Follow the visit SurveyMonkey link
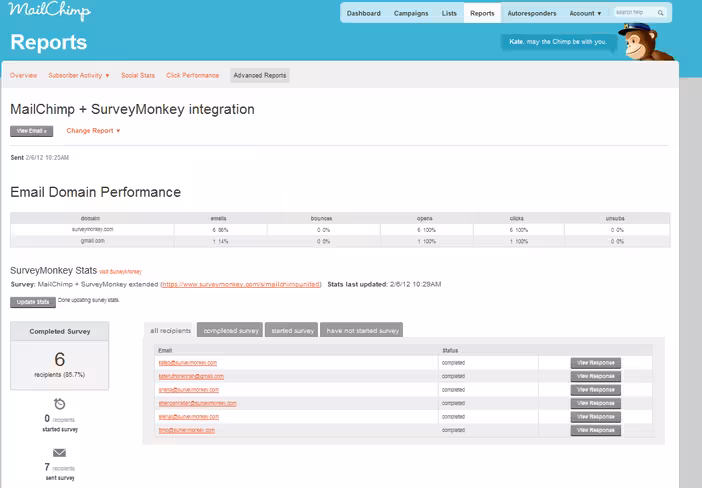702x488 pixels. (x=120, y=272)
